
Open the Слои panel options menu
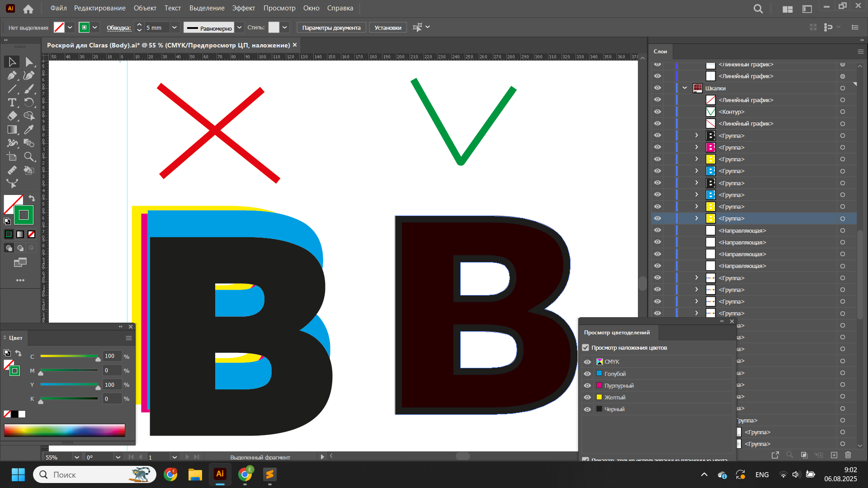(861, 52)
